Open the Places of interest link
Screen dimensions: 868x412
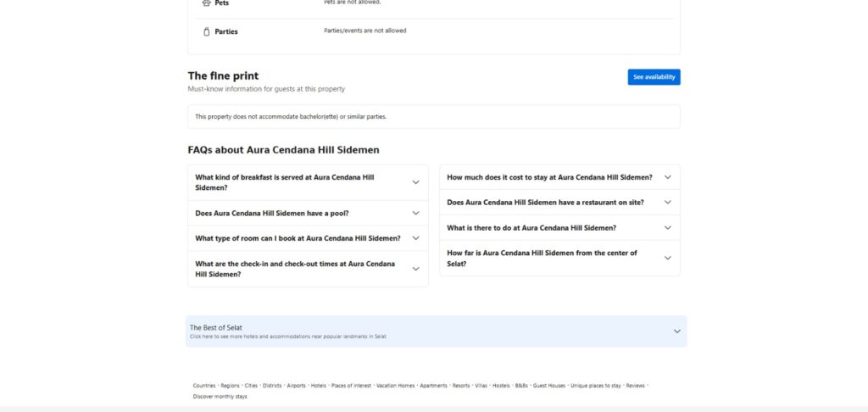(x=351, y=386)
